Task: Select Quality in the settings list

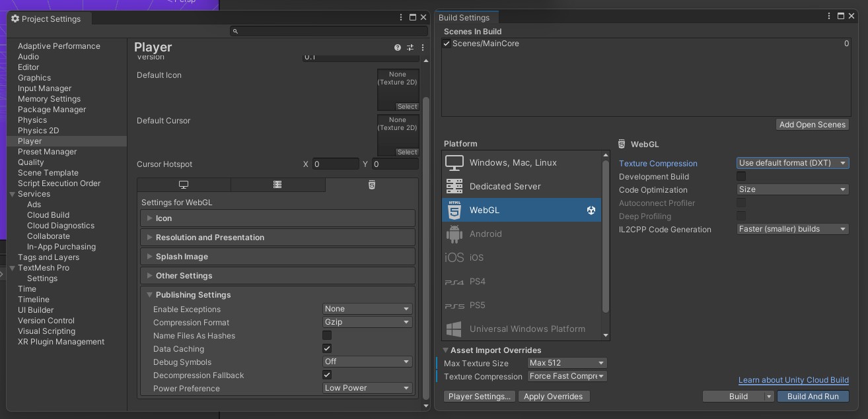Action: click(x=31, y=162)
